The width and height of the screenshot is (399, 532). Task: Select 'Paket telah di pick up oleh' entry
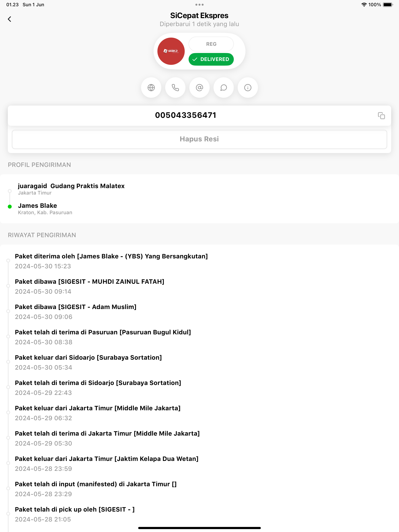(x=75, y=509)
